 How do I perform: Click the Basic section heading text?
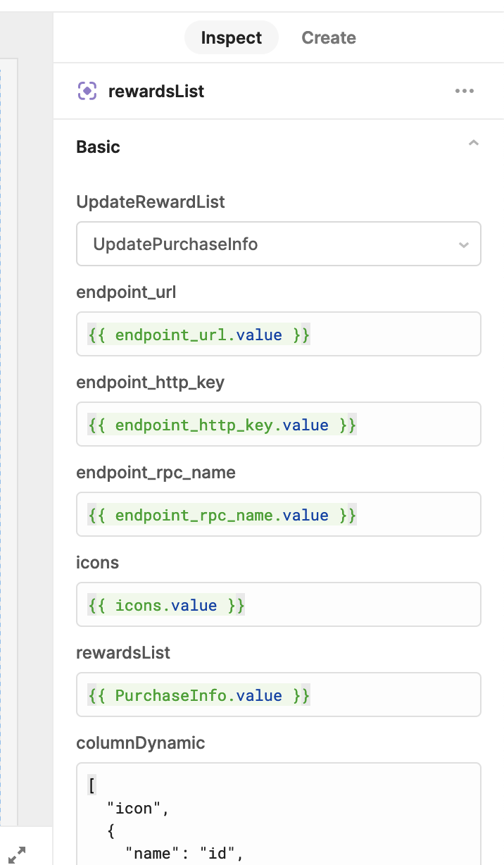coord(98,147)
